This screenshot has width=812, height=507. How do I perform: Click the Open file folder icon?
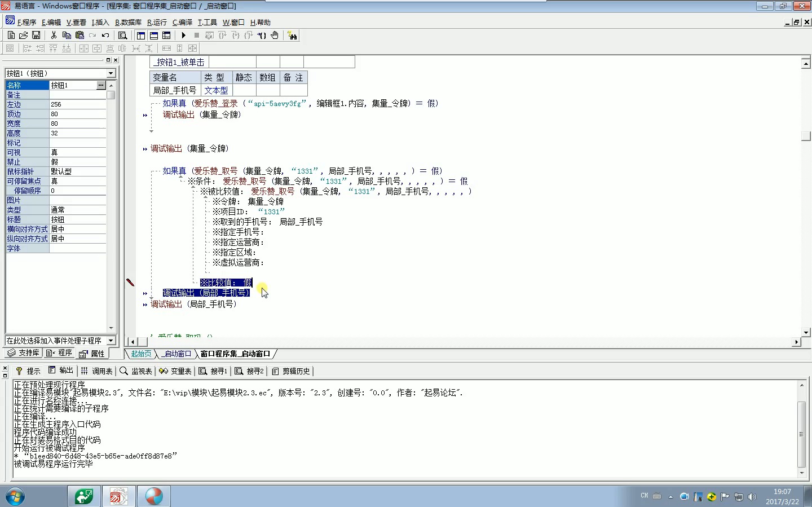[x=23, y=35]
